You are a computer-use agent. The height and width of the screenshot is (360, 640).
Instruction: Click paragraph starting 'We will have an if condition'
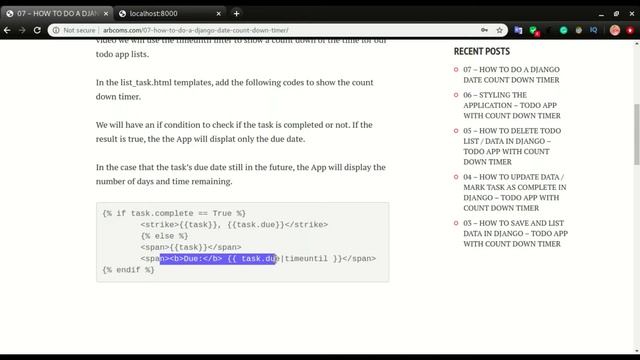[x=234, y=132]
